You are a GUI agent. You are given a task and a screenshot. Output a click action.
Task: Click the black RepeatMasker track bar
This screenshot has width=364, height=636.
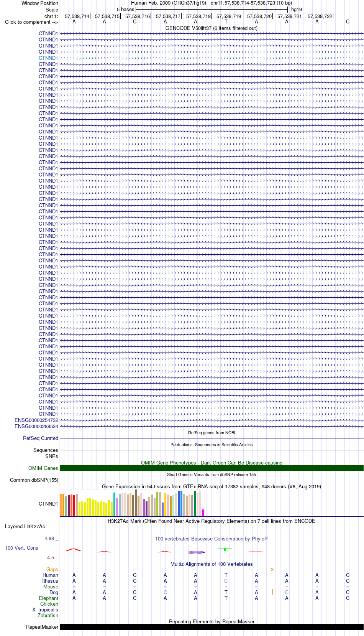click(x=212, y=627)
